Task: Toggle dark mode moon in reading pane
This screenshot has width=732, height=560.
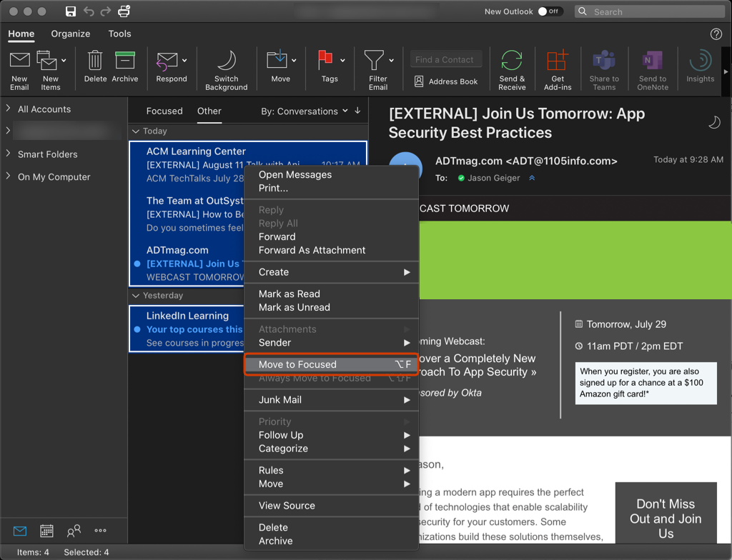Action: tap(715, 122)
